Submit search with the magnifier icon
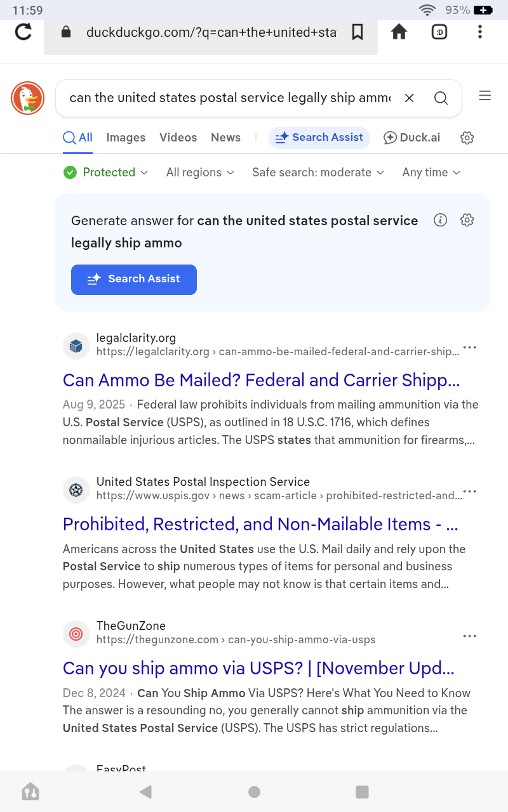 (441, 98)
